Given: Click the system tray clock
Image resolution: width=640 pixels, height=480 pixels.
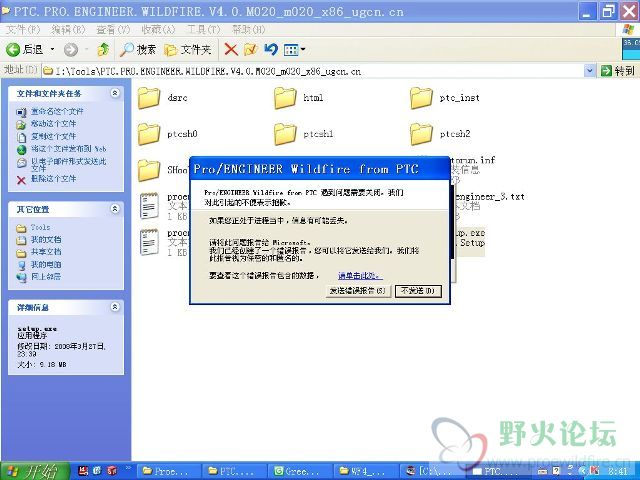Looking at the screenshot, I should (x=618, y=472).
